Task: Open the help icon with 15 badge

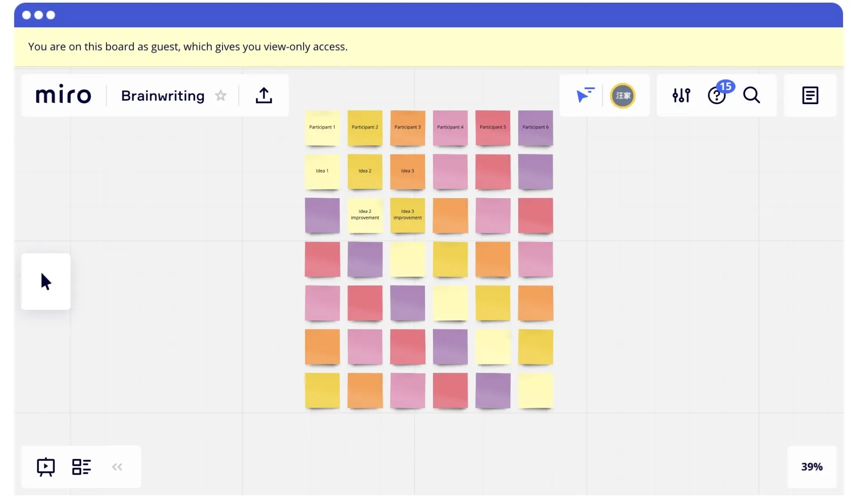Action: coord(717,95)
